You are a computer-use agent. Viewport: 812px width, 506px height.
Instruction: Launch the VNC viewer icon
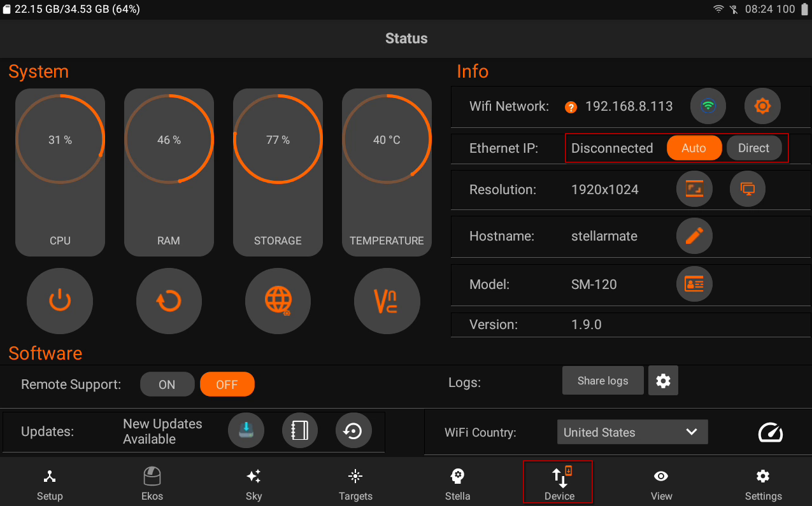pos(387,301)
